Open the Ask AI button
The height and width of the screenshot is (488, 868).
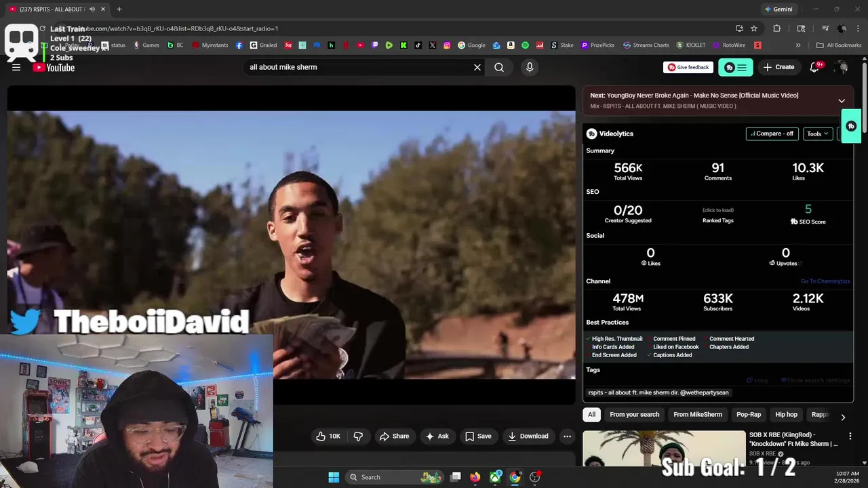click(437, 436)
